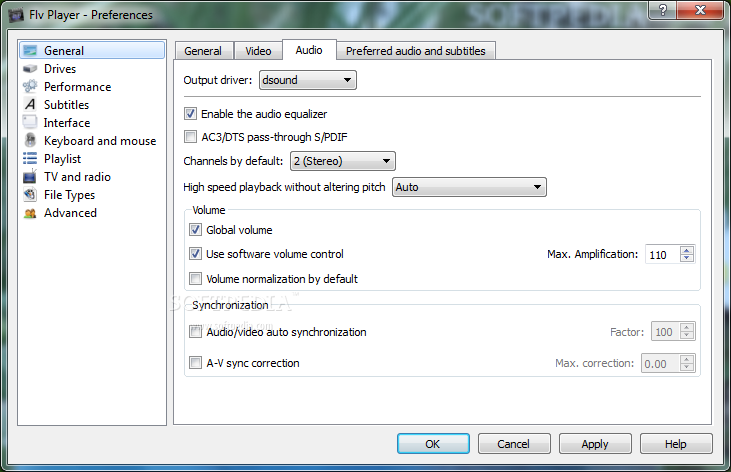The height and width of the screenshot is (472, 731).
Task: Click the Playlist list icon
Action: (x=30, y=159)
